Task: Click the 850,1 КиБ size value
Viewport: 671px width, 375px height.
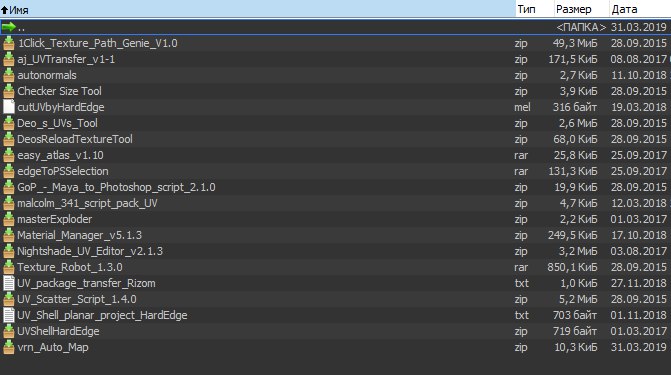Action: click(x=572, y=267)
